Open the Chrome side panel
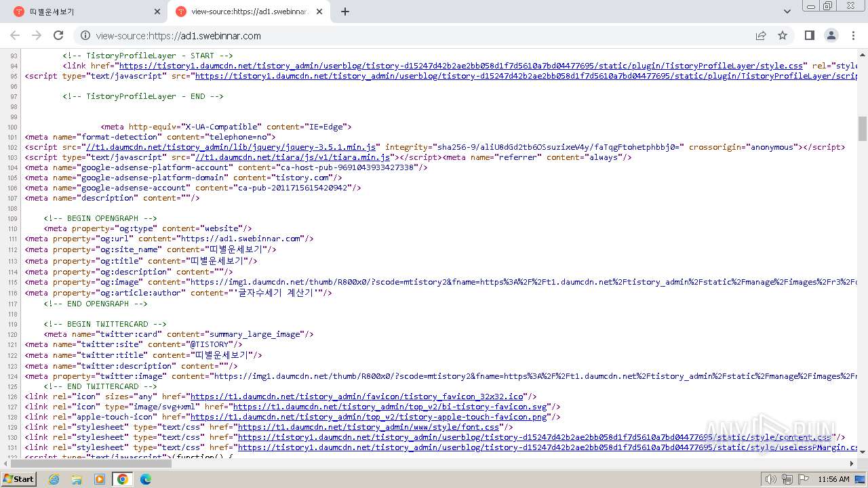This screenshot has height=488, width=868. 809,36
